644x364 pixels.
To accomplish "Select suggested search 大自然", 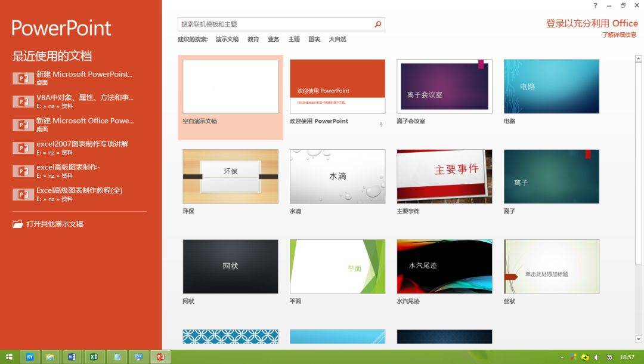I will coord(338,39).
